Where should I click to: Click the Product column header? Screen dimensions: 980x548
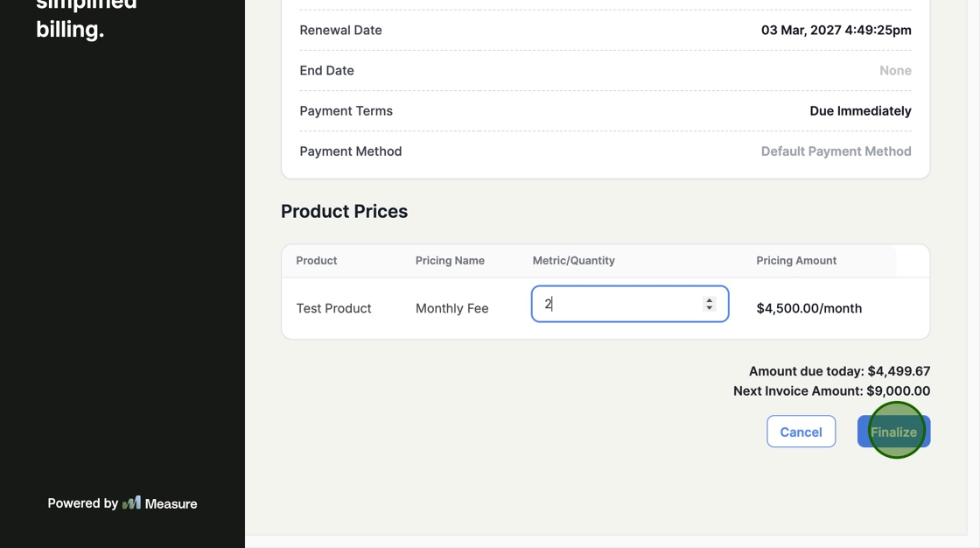[x=316, y=260]
